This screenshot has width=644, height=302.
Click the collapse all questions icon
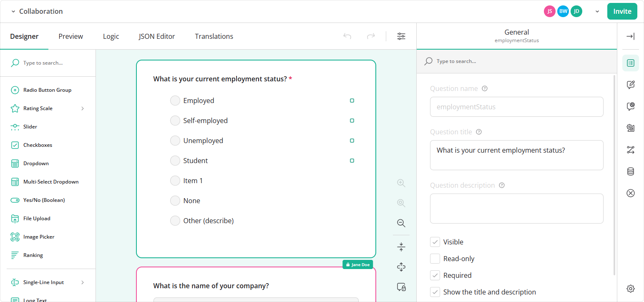point(401,247)
